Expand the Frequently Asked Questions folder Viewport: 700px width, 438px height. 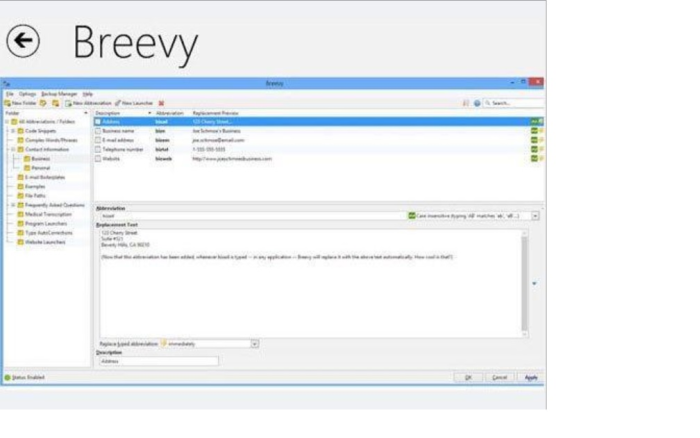13,205
